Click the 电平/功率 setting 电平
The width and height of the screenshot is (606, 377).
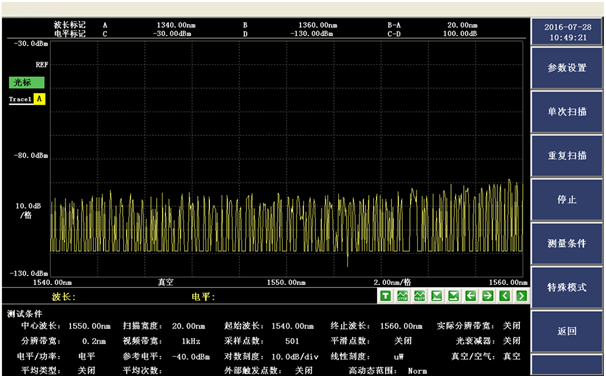(86, 356)
